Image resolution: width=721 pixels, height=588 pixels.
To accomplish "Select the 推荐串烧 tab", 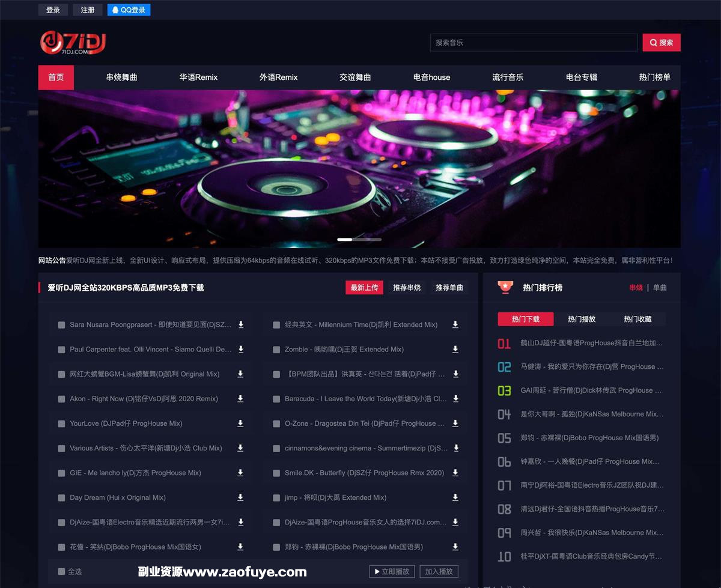I will coord(407,288).
